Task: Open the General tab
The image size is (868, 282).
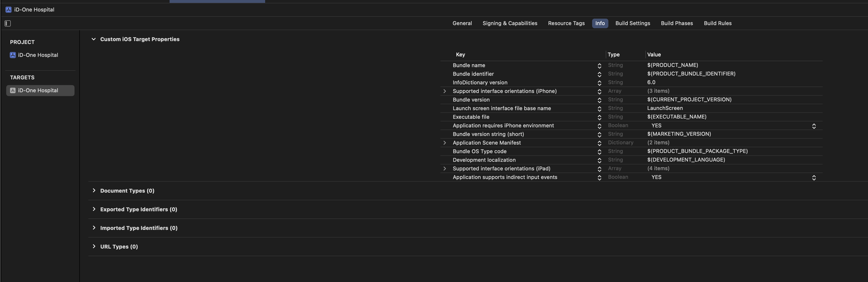Action: (x=462, y=23)
